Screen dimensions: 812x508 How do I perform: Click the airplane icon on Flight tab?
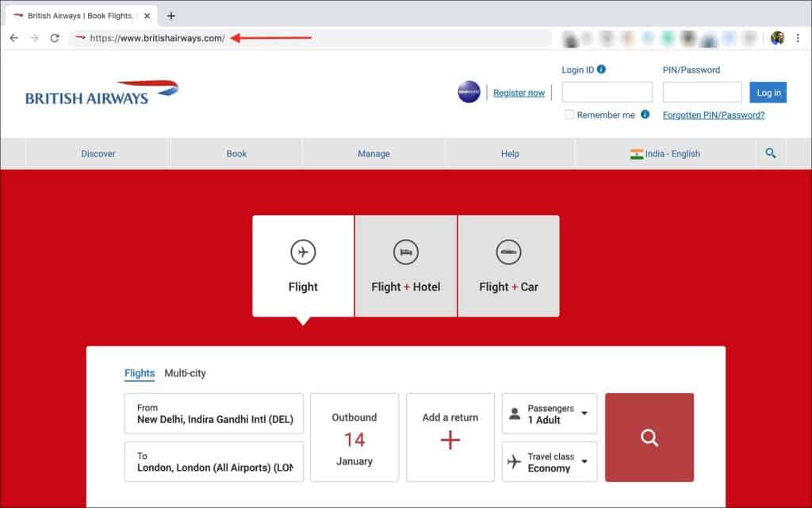coord(303,252)
